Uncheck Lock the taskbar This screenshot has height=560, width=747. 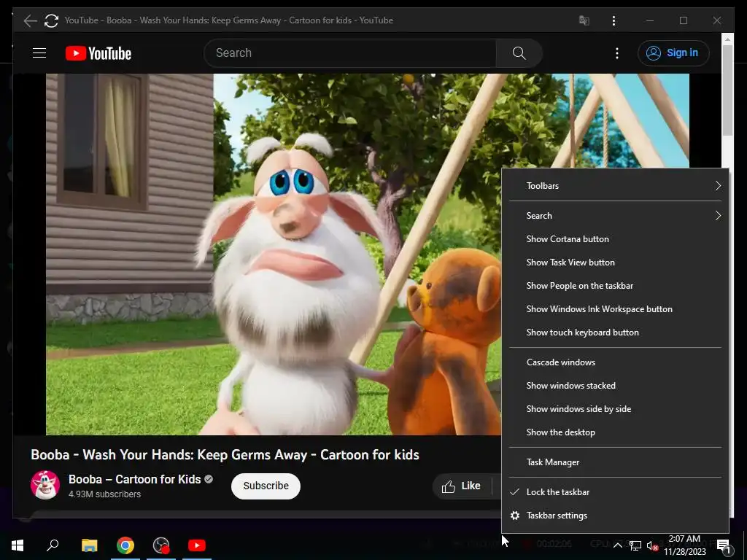[x=615, y=492]
